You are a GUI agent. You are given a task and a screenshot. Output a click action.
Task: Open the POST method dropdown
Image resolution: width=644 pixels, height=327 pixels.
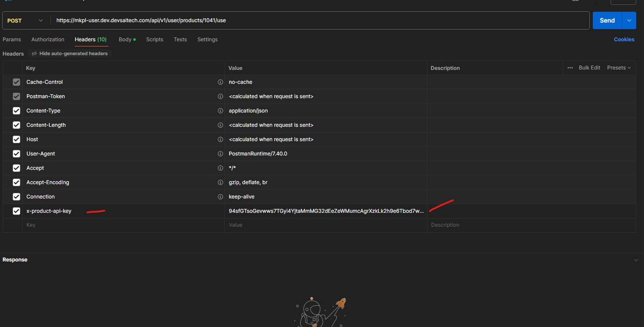26,20
